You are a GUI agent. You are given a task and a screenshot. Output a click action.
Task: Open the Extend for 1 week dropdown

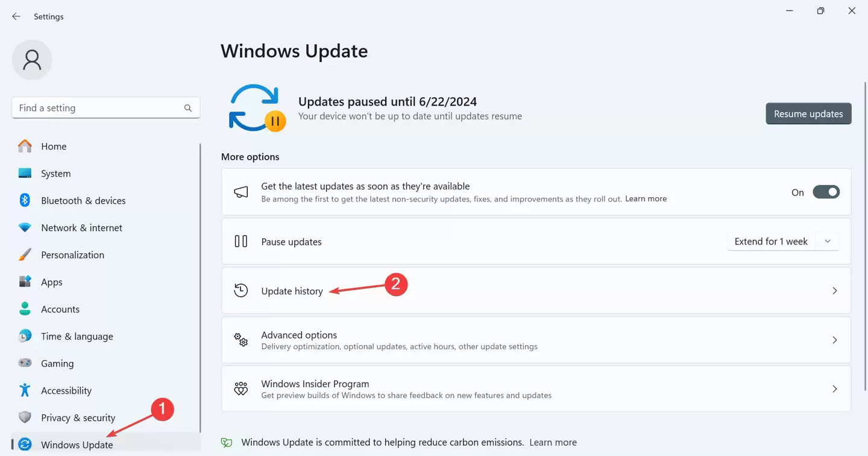828,241
